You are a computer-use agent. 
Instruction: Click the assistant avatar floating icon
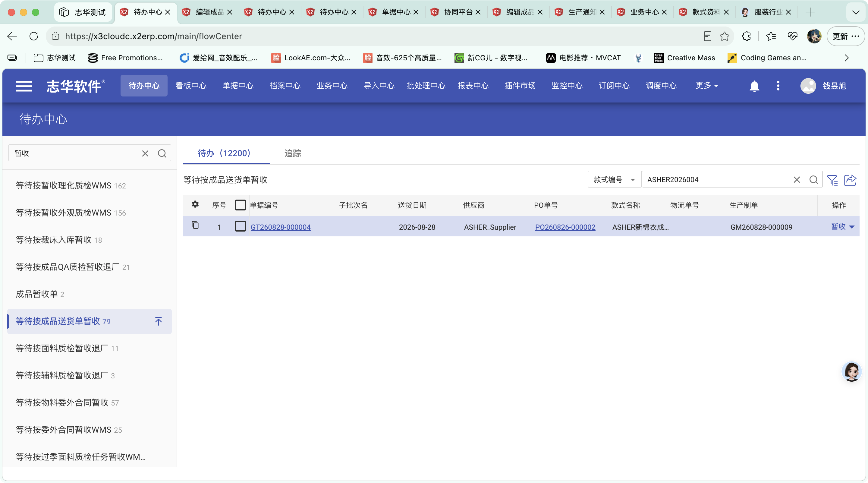pos(851,371)
